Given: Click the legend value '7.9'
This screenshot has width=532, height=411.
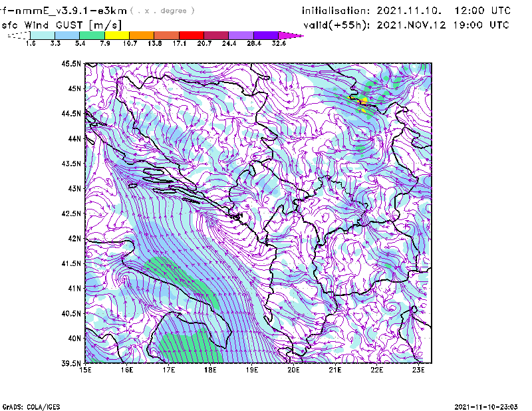Looking at the screenshot, I should [105, 43].
